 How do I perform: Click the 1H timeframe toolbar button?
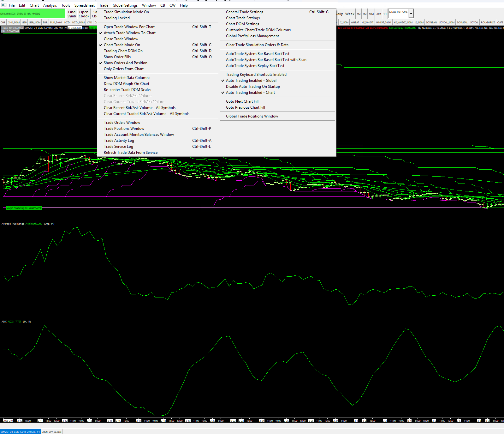tap(385, 14)
